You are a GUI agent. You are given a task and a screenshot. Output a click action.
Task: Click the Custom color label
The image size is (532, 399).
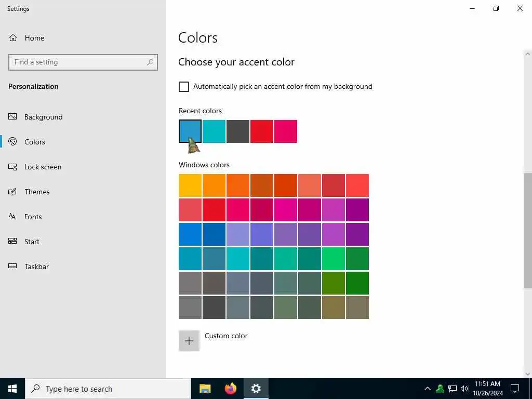(x=226, y=336)
